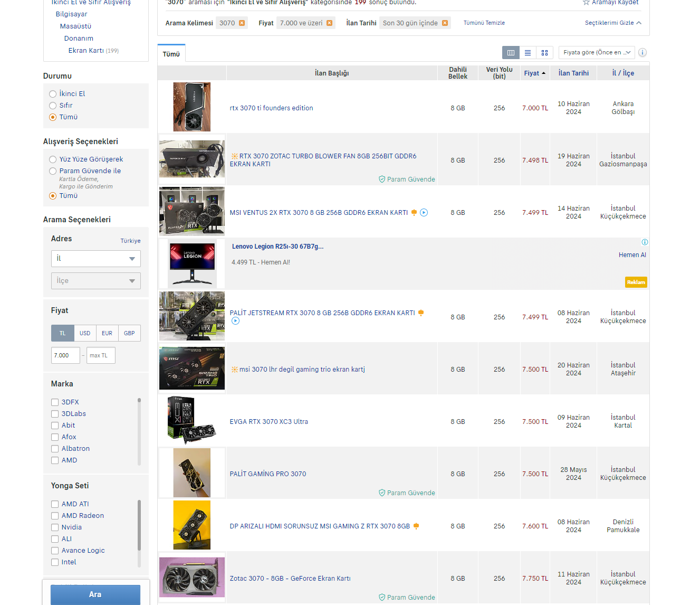Click the star icon to save search
Screen dimensions: 700x605
[586, 2]
